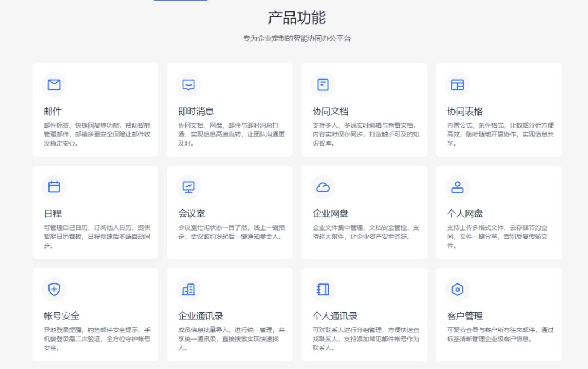Click the 帐号安全 shield icon
The image size is (588, 369).
(54, 289)
